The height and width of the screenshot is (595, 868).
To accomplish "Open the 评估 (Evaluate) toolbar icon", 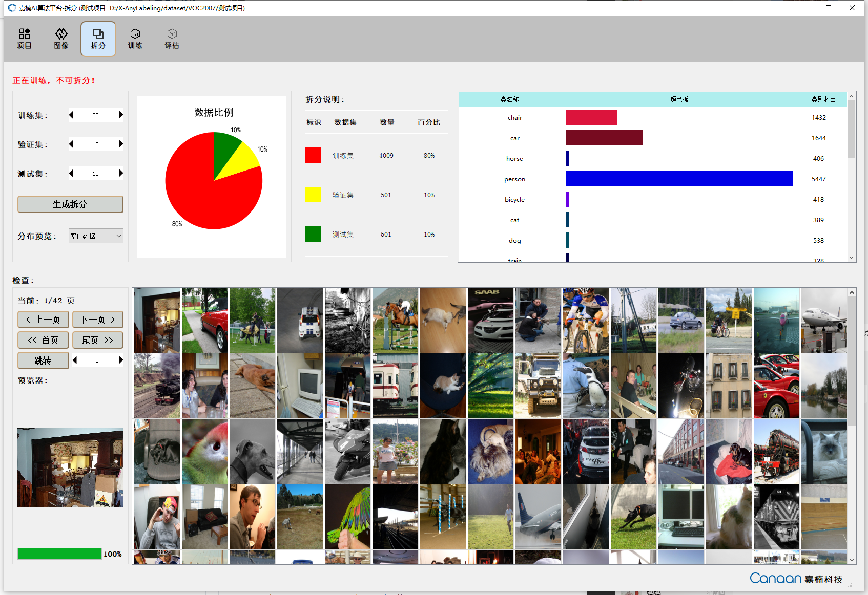I will [172, 39].
